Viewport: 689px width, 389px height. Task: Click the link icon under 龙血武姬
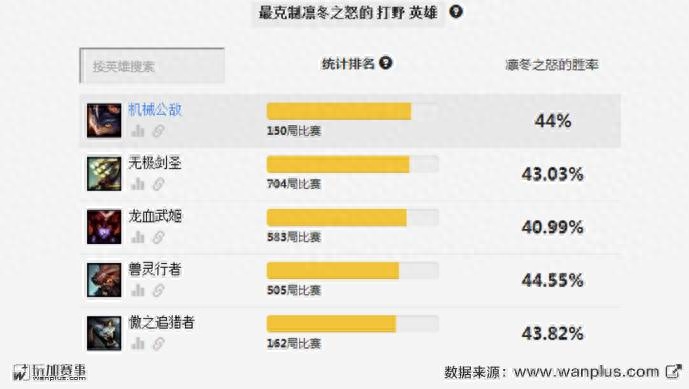coord(158,237)
